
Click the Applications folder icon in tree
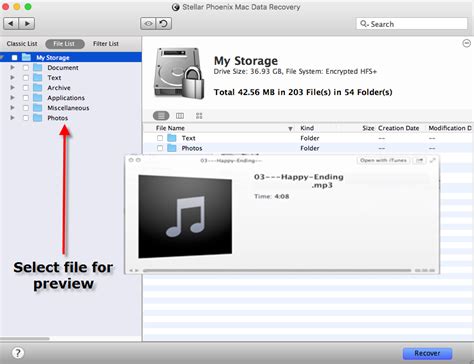pos(38,98)
